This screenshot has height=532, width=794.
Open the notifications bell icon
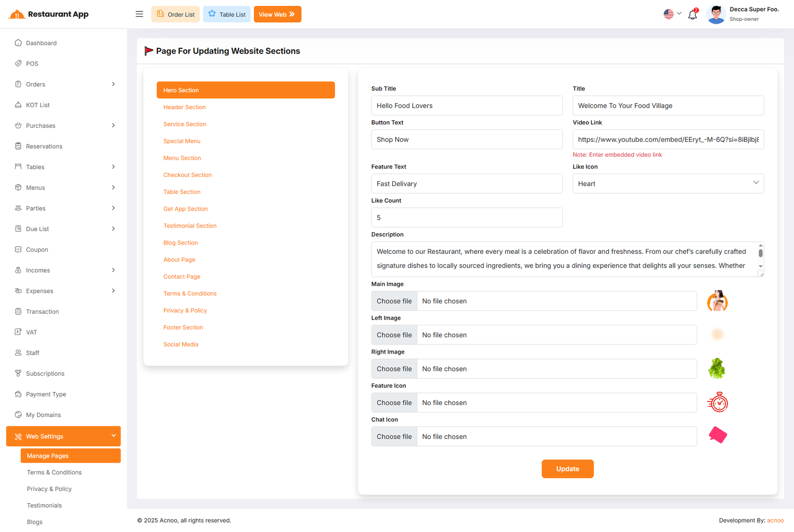[x=692, y=14]
